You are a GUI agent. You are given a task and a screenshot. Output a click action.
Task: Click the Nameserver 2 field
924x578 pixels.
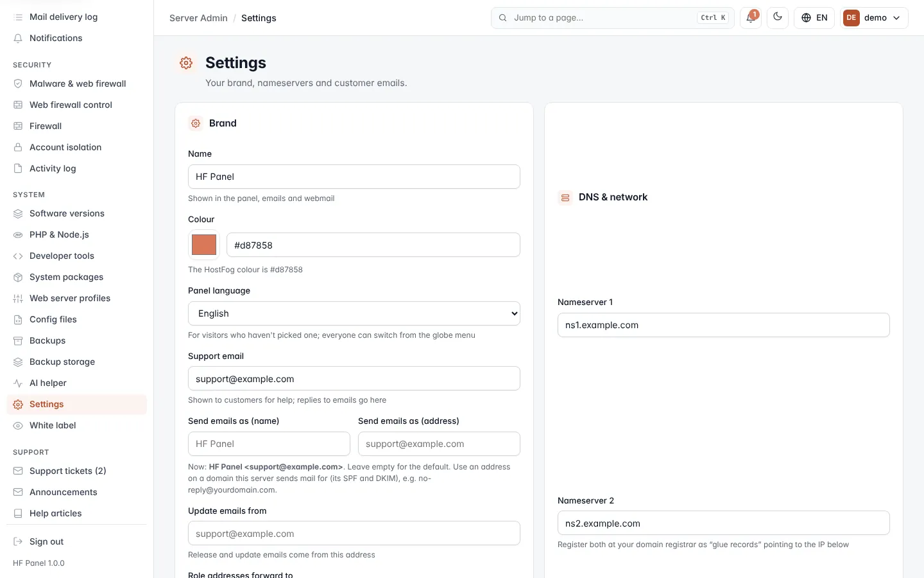click(724, 523)
